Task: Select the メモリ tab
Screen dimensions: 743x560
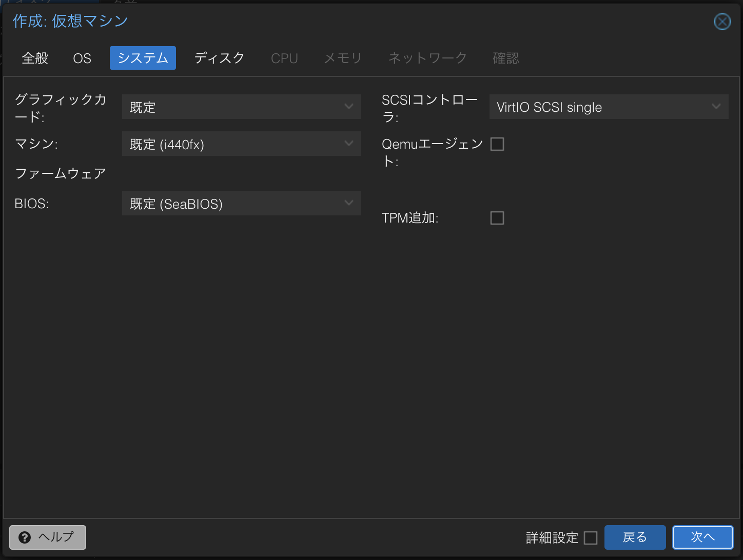Action: point(343,58)
